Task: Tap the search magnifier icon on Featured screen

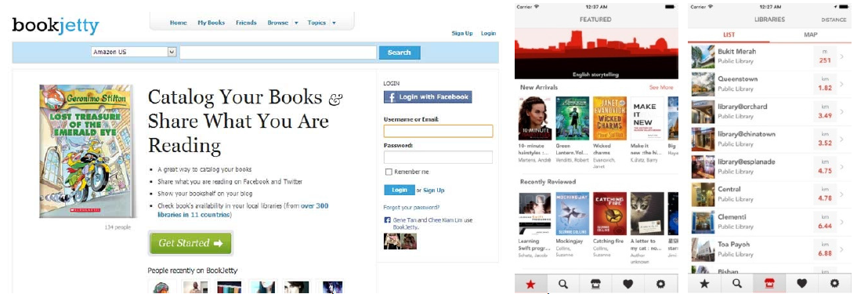Action: tap(563, 284)
